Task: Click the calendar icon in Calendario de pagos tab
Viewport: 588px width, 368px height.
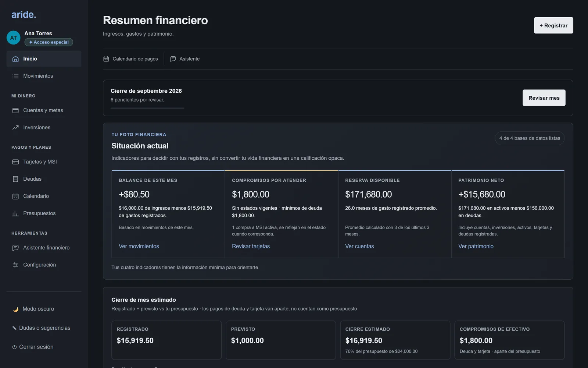Action: pyautogui.click(x=106, y=59)
